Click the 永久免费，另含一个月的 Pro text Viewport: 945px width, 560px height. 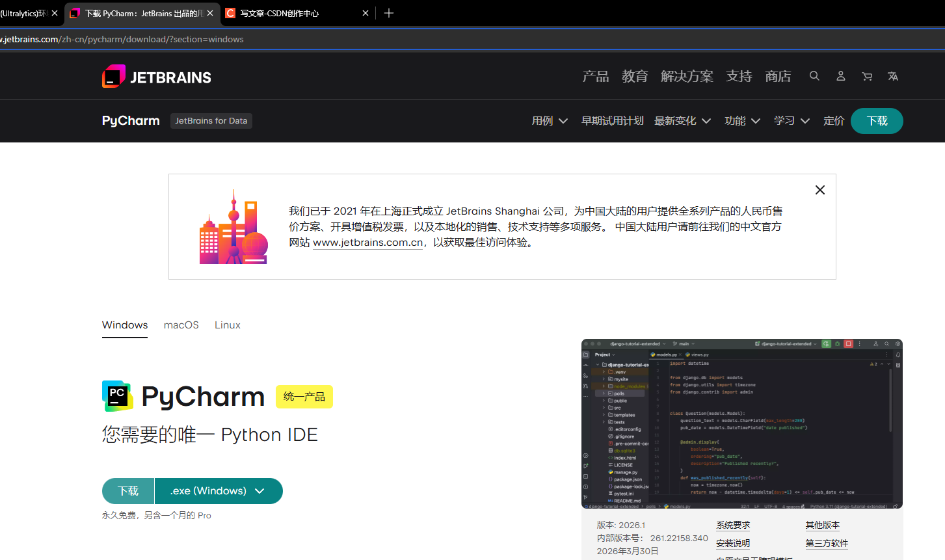(157, 515)
